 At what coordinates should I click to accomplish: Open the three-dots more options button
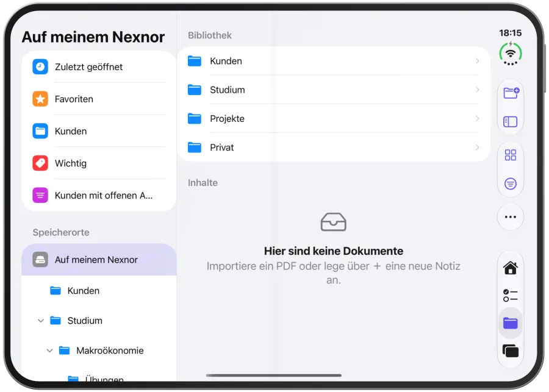pyautogui.click(x=511, y=217)
